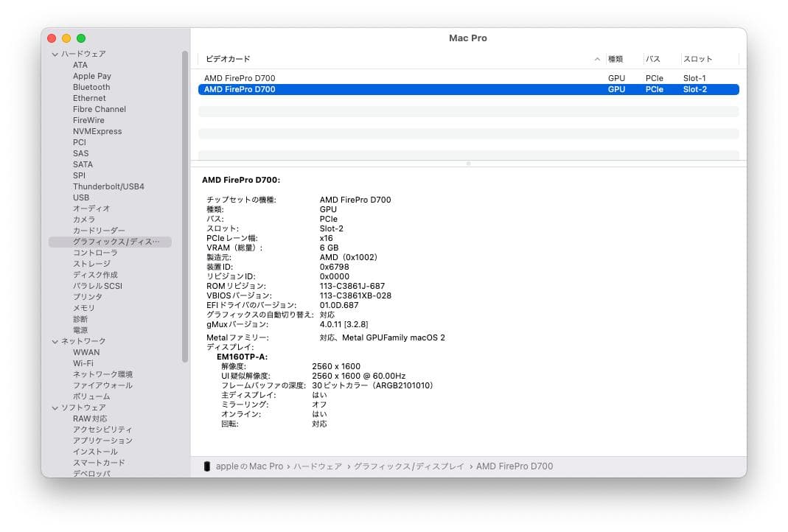Collapse the ネットワーク section

(x=55, y=341)
